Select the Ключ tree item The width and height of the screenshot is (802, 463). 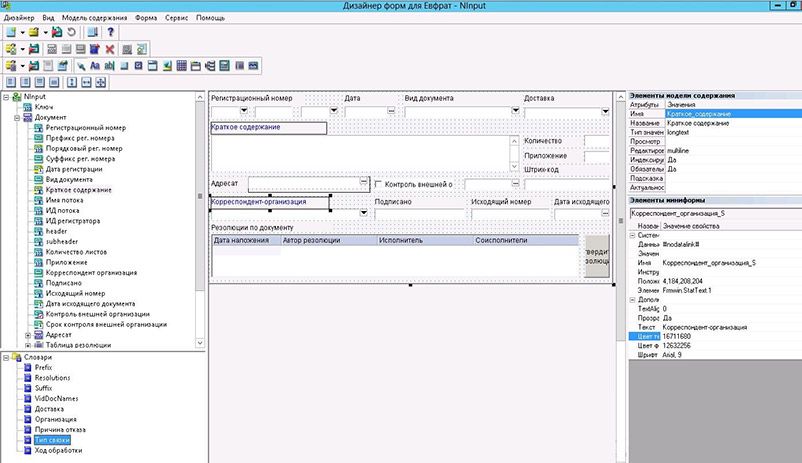click(x=43, y=107)
